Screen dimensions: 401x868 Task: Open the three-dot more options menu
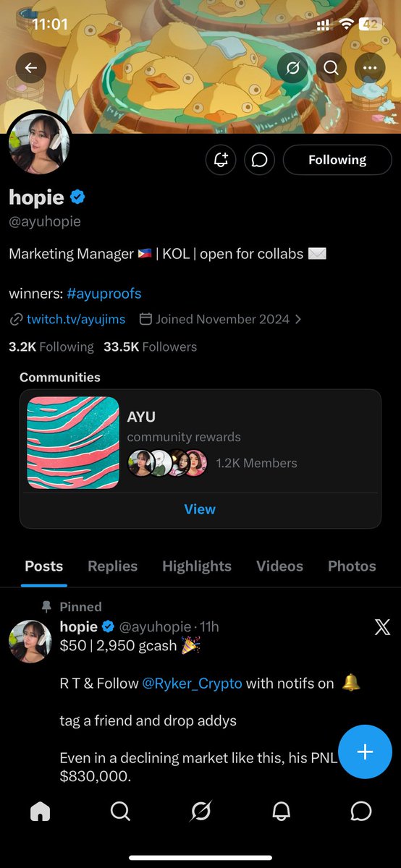pyautogui.click(x=370, y=68)
